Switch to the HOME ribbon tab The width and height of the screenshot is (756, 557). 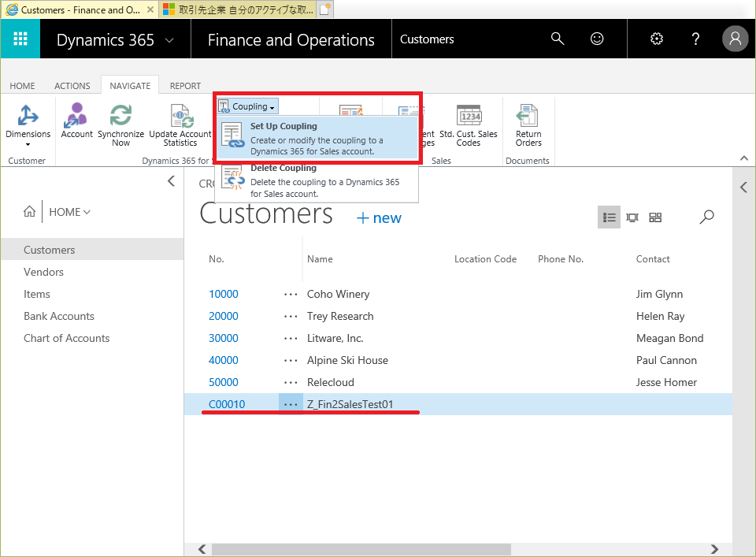(22, 85)
